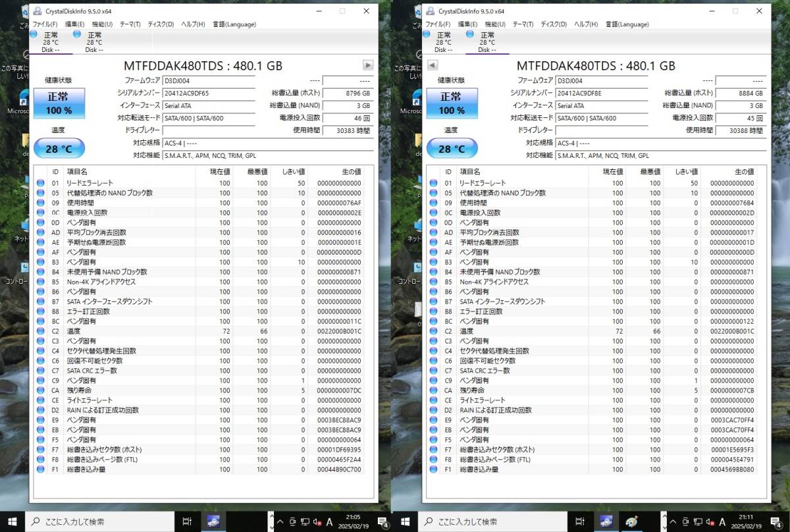Open ディスク(D) menu in left CrystalDiskInfo window

tap(161, 24)
